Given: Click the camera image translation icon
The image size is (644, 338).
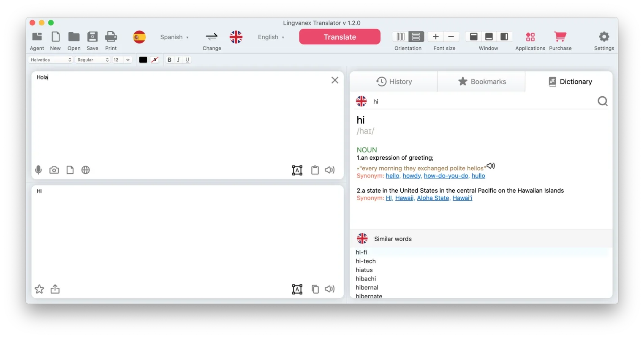Looking at the screenshot, I should (x=54, y=170).
